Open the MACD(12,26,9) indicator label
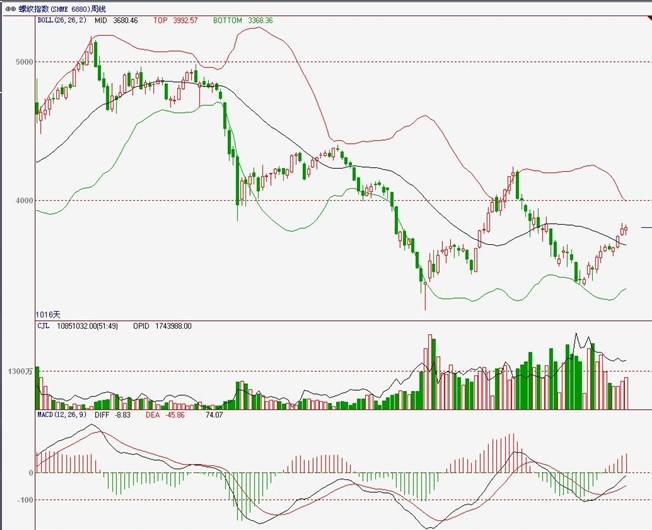The width and height of the screenshot is (652, 530). [x=62, y=415]
